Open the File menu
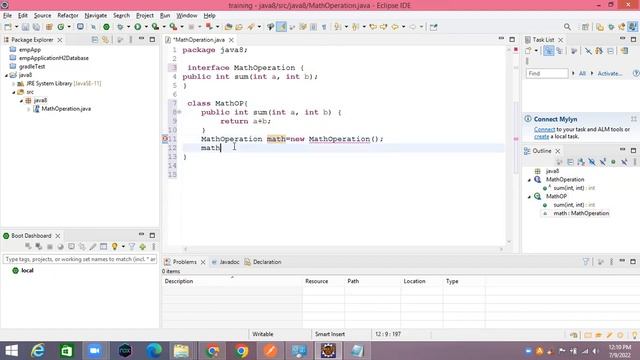Screen dimensions: 640x360 [7, 15]
